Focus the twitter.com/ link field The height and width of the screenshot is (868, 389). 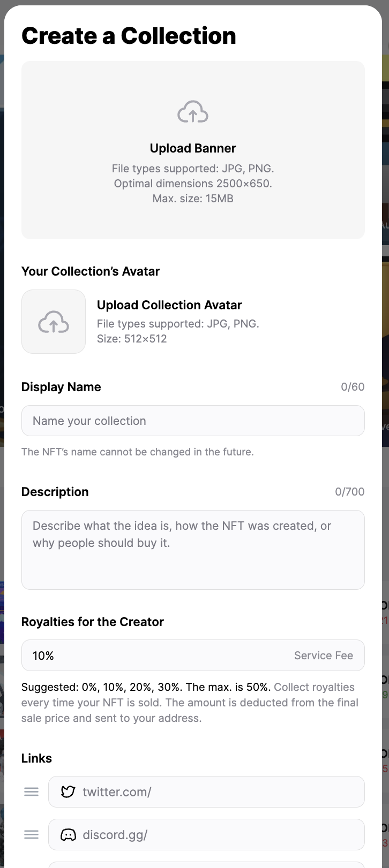pyautogui.click(x=214, y=792)
